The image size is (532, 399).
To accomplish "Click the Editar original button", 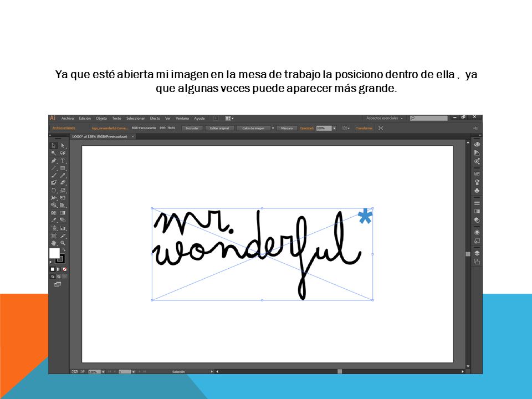I will tap(219, 128).
